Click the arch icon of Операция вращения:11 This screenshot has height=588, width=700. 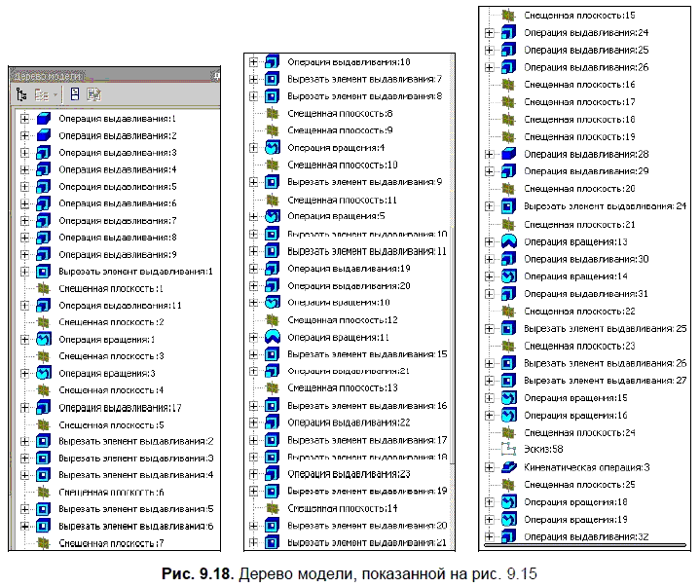(272, 337)
